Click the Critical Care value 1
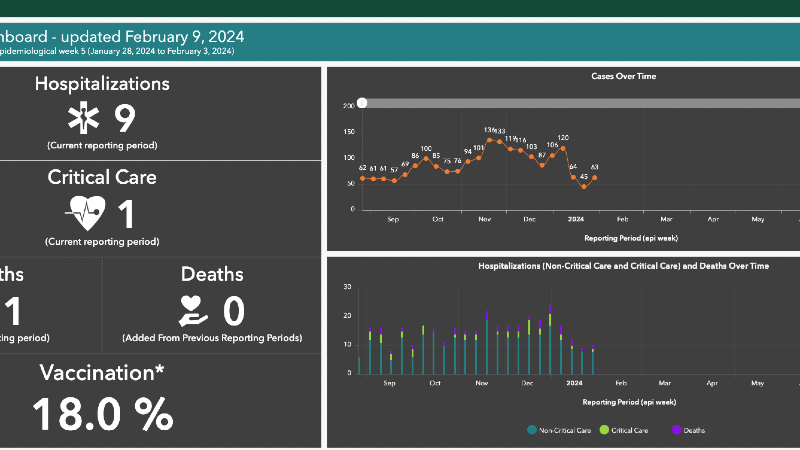 pos(126,214)
